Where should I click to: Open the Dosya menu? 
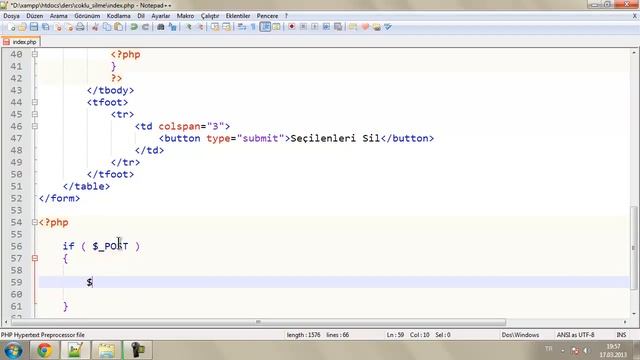click(11, 16)
